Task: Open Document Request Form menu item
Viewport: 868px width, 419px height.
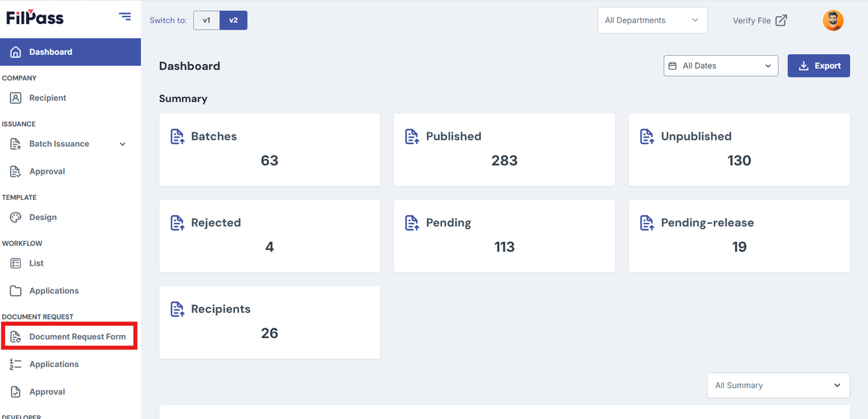Action: coord(69,337)
